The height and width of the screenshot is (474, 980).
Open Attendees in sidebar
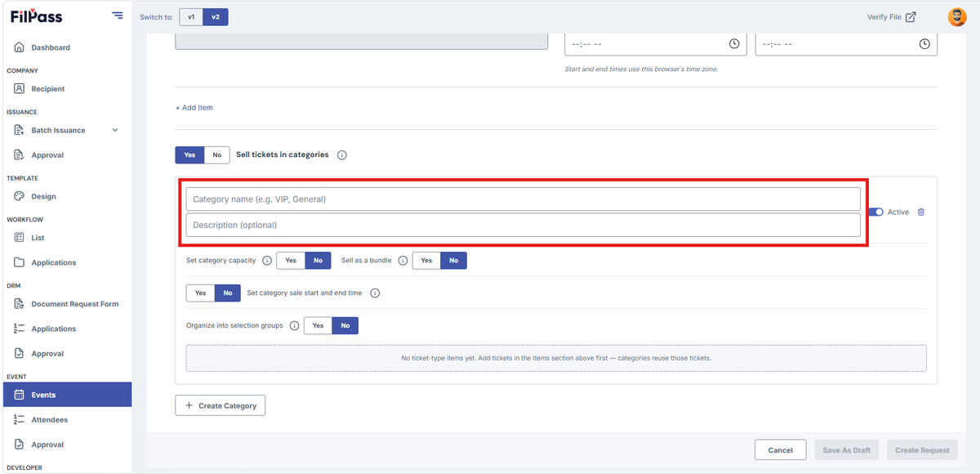click(66, 419)
